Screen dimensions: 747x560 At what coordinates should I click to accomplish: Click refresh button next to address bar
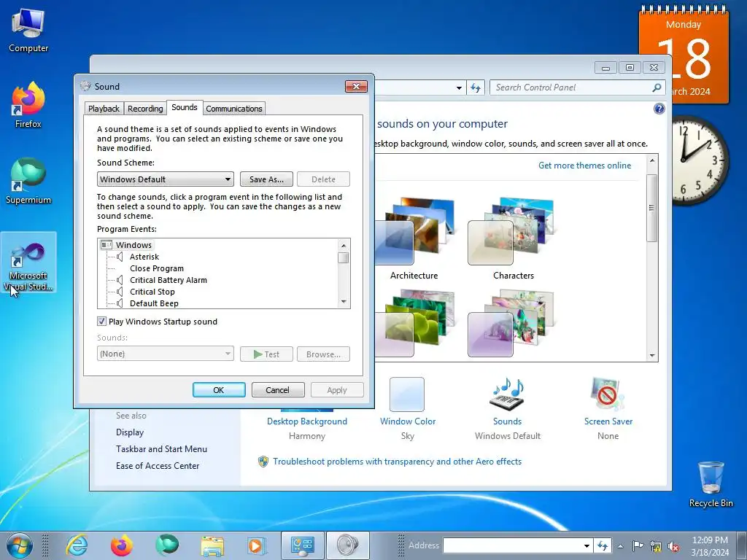(476, 87)
